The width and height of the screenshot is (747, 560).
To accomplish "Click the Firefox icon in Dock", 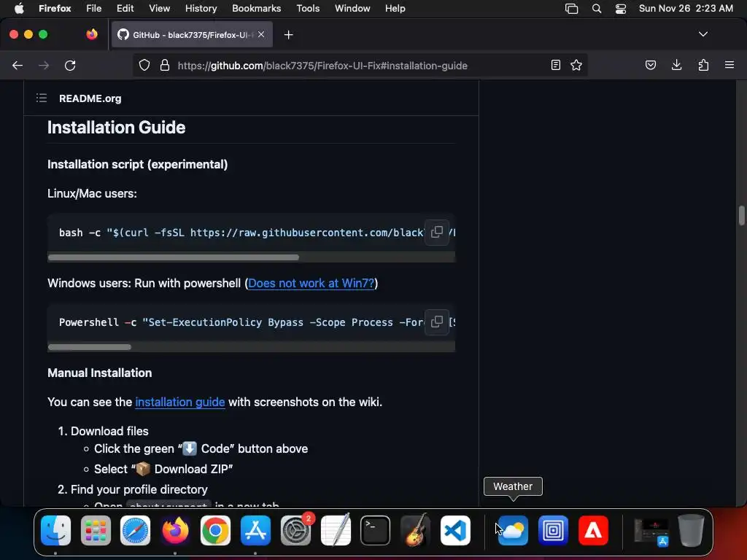I will coord(175,531).
